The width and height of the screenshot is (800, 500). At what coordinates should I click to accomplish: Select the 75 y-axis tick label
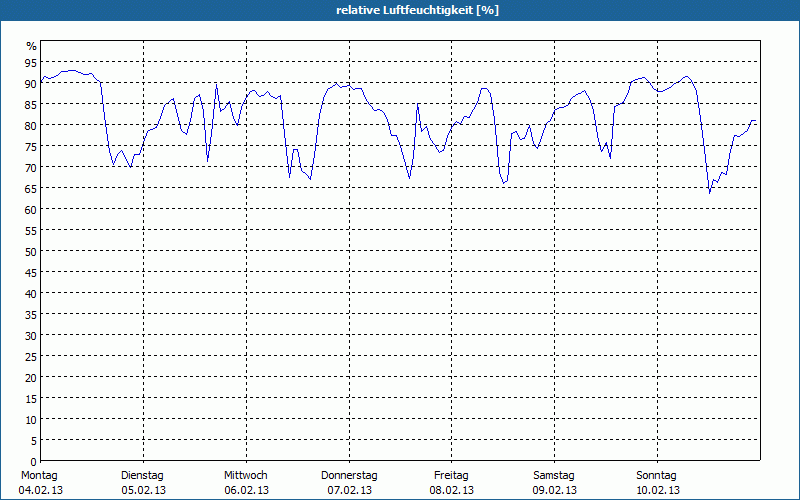click(31, 146)
